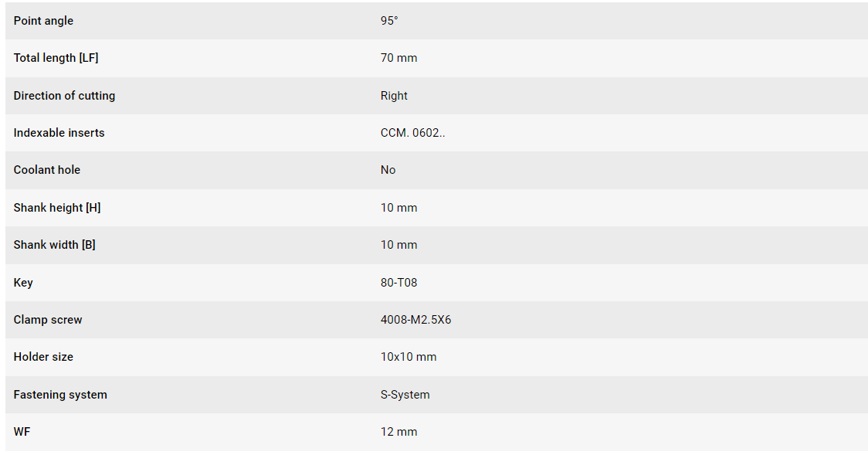This screenshot has width=868, height=455.
Task: Click the Shank height [H] label
Action: [57, 208]
